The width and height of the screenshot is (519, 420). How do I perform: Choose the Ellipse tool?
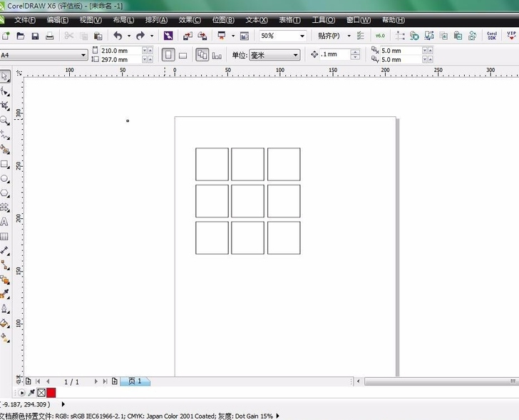[x=5, y=178]
